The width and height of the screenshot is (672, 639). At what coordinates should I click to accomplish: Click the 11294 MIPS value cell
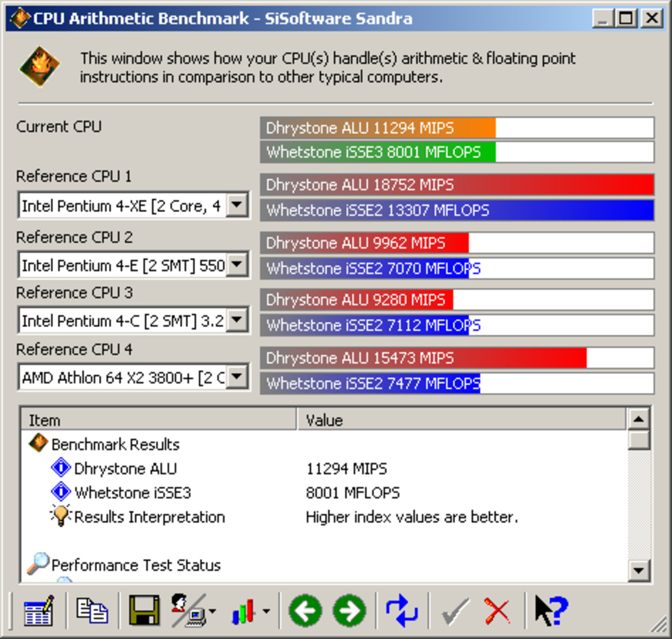coord(346,468)
